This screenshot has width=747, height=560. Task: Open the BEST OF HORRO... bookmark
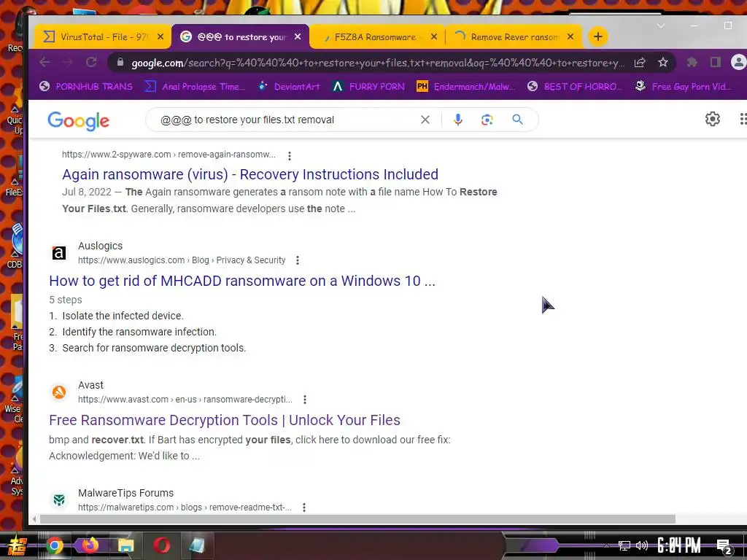576,86
